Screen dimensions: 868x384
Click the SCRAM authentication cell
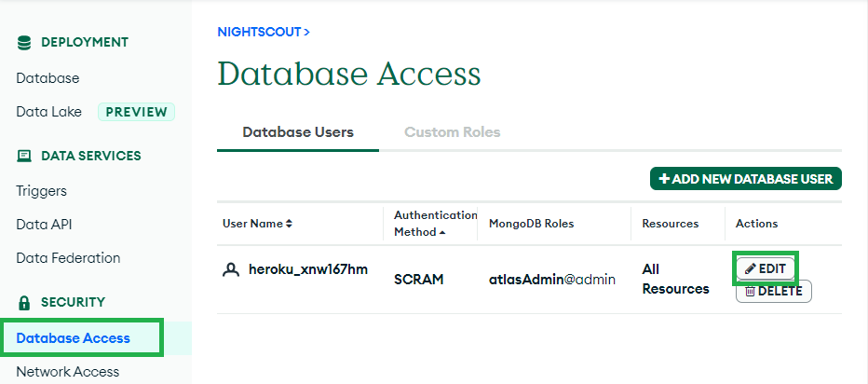pos(419,280)
